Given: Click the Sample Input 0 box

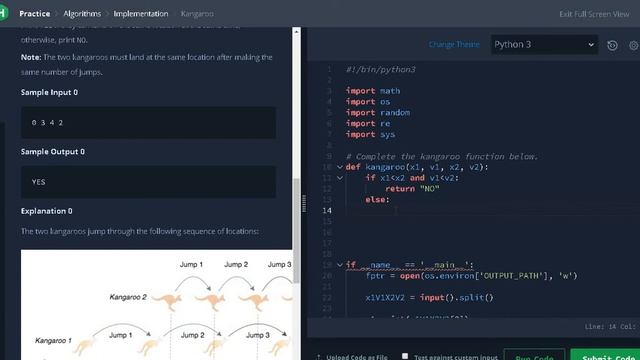Looking at the screenshot, I should 148,122.
